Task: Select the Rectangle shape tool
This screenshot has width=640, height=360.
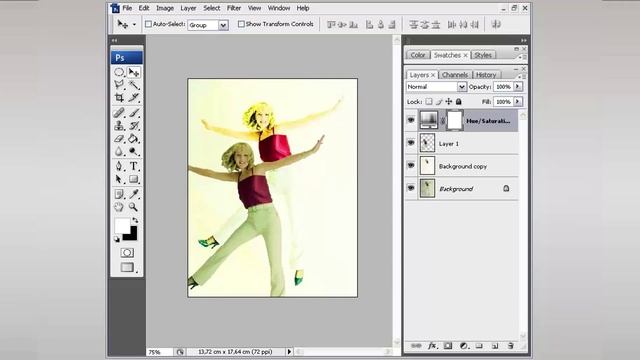Action: (133, 179)
